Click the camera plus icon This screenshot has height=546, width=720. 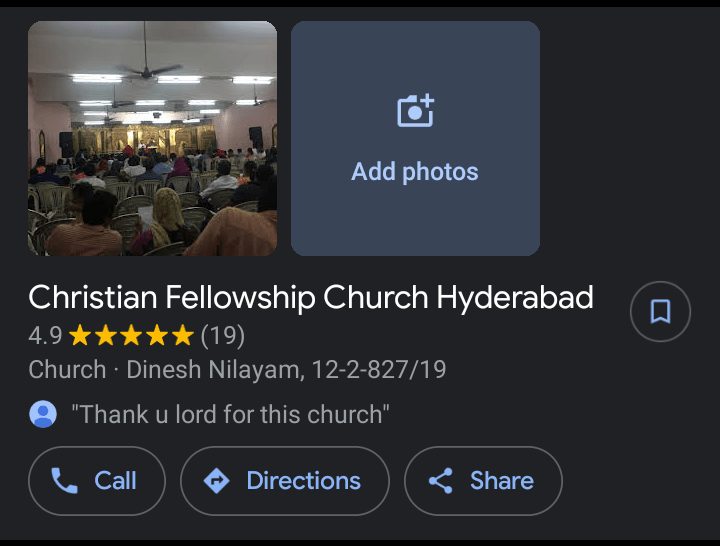(x=415, y=110)
